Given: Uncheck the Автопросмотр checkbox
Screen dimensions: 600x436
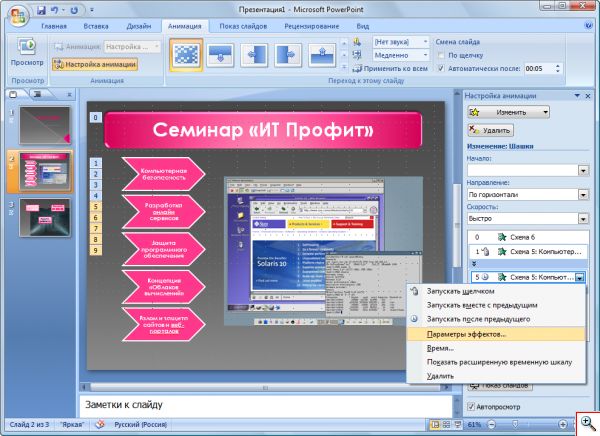Looking at the screenshot, I should 471,407.
